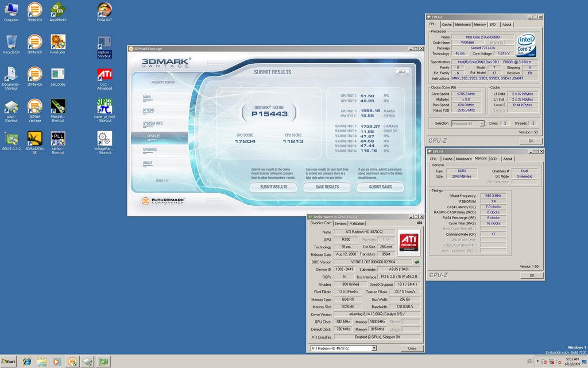Viewport: 588px width, 368px height.
Task: Open the GPU selection dropdown in GPU-Z
Action: (374, 348)
